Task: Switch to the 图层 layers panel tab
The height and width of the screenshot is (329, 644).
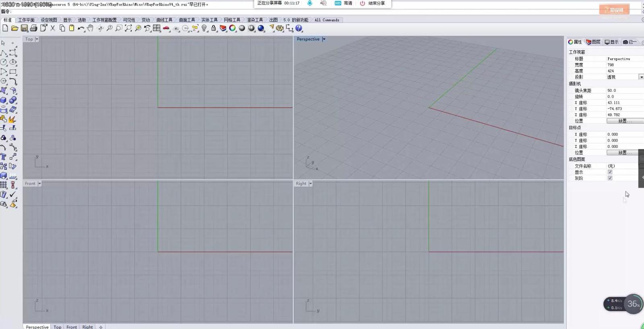Action: pyautogui.click(x=593, y=42)
